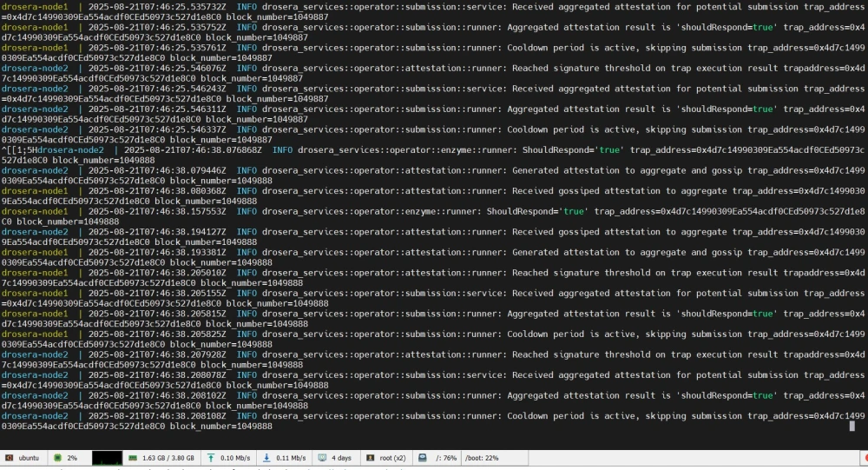This screenshot has height=470, width=868.
Task: Click the 'ubuntu' hostname label
Action: point(30,458)
